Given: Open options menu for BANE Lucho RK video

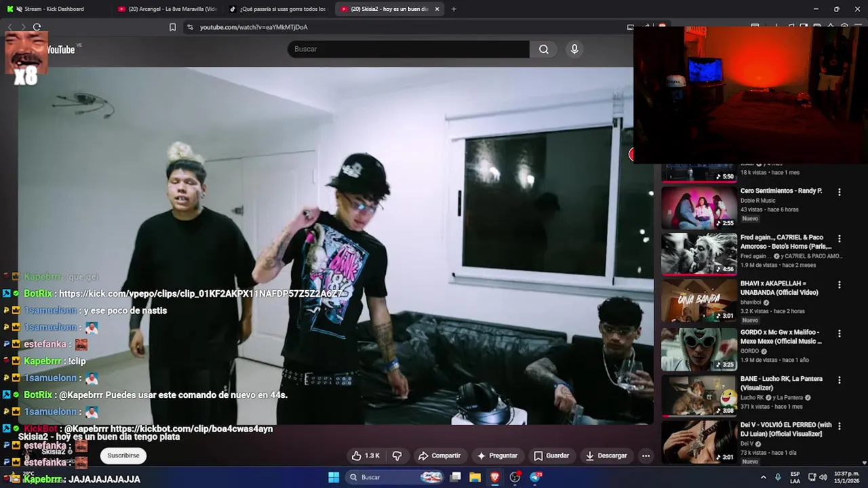Looking at the screenshot, I should [x=839, y=380].
